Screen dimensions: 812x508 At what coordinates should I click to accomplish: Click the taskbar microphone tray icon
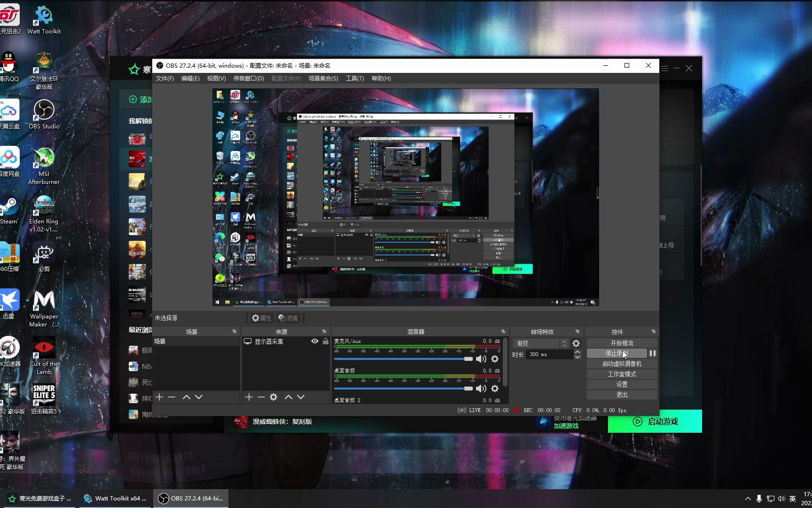pyautogui.click(x=759, y=499)
